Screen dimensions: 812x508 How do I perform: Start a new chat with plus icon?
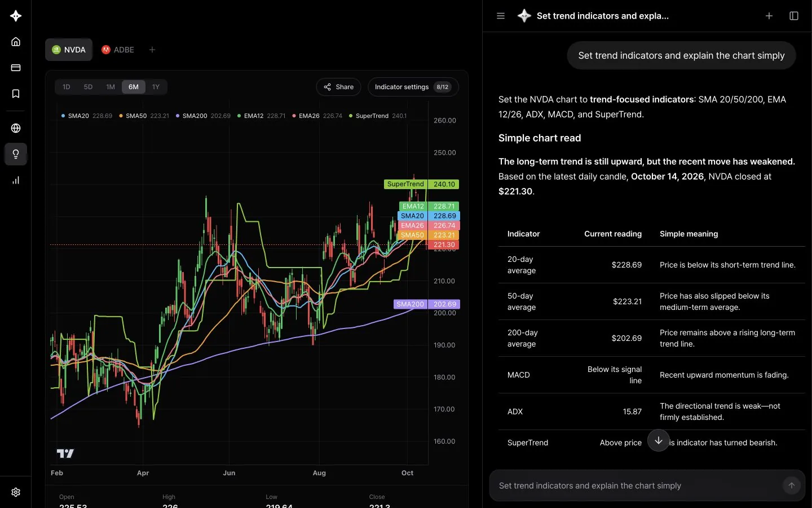[x=769, y=16]
